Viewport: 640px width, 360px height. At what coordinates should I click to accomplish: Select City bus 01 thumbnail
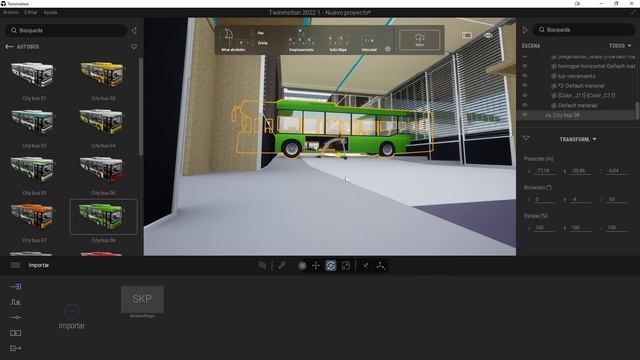click(34, 75)
